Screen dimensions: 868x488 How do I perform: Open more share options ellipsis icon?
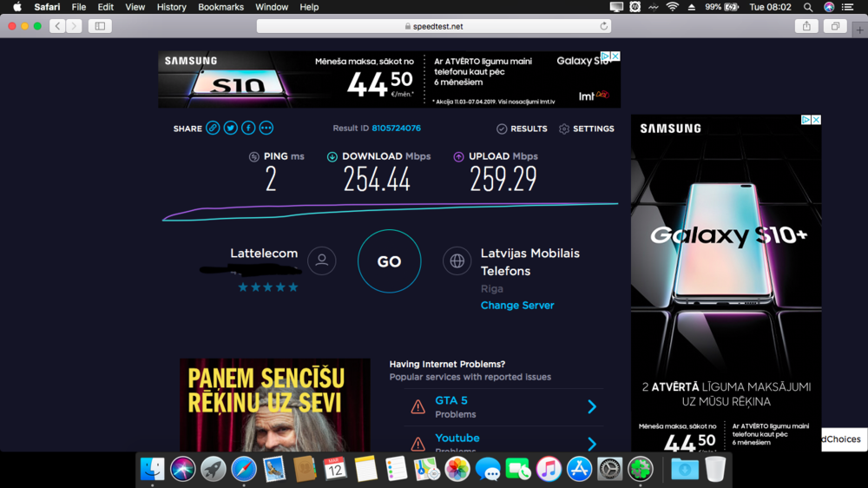tap(266, 128)
